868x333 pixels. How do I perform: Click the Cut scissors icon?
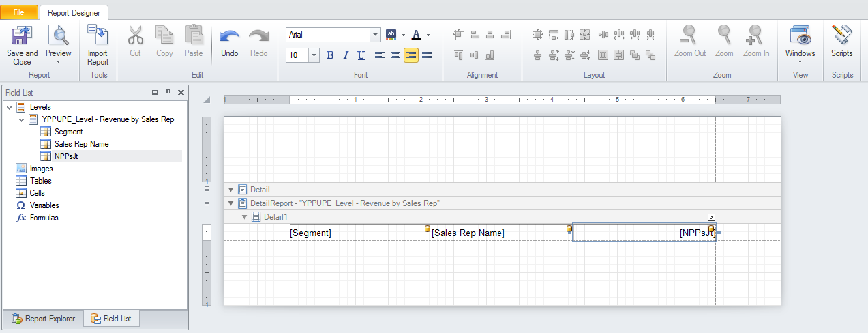point(135,35)
